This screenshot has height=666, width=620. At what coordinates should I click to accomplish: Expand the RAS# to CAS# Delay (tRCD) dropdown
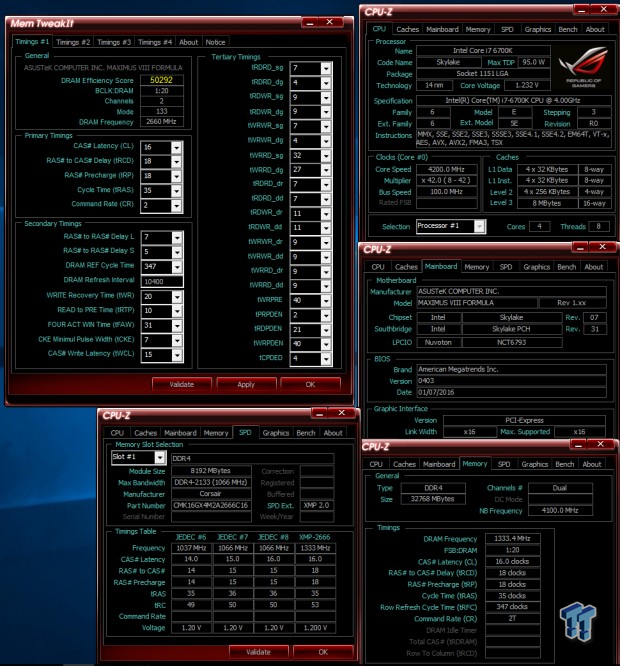coord(176,162)
